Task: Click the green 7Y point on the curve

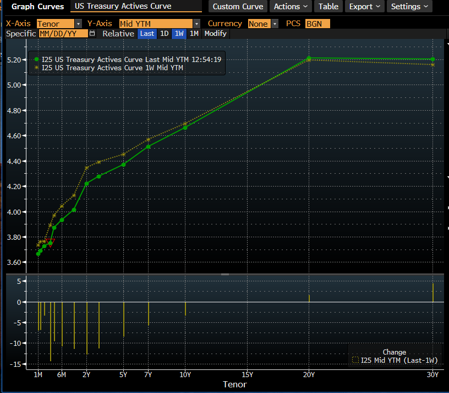Action: (x=148, y=147)
